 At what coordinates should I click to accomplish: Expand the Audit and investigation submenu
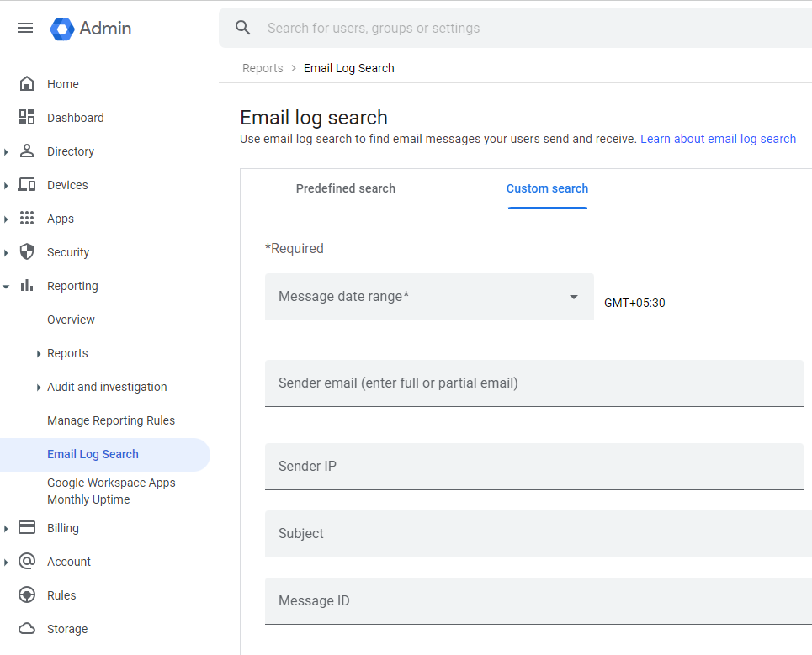[x=39, y=388]
